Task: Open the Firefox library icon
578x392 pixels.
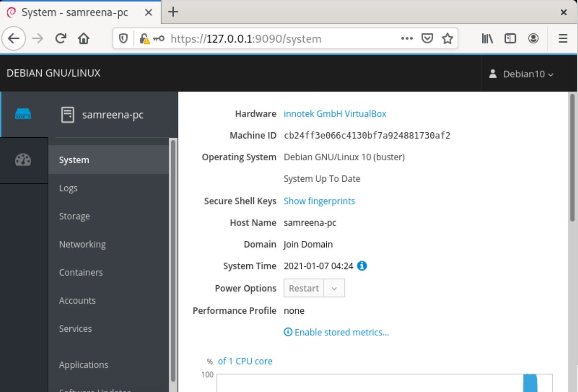Action: tap(487, 39)
